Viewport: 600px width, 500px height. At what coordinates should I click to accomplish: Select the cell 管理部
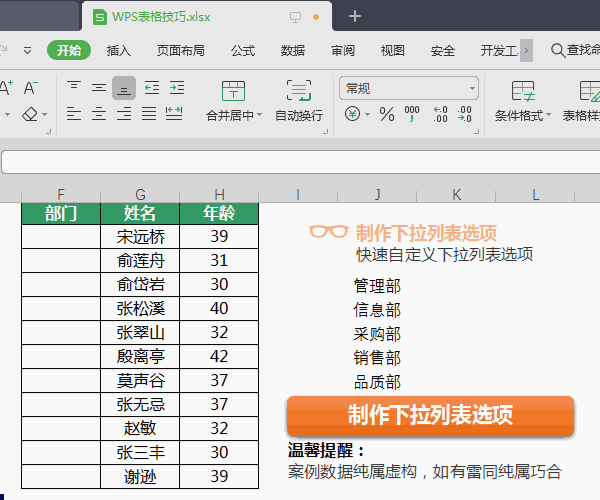coord(377,286)
